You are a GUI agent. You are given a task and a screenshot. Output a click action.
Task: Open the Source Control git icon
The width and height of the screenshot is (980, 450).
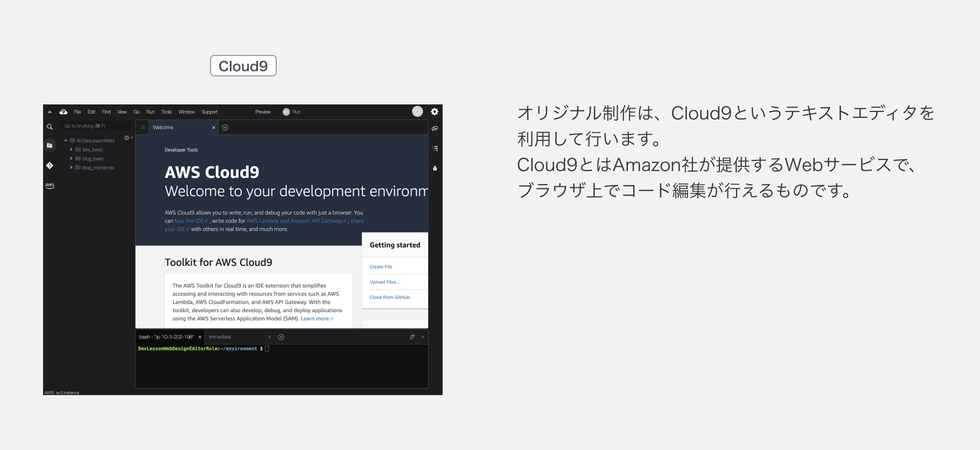[50, 165]
